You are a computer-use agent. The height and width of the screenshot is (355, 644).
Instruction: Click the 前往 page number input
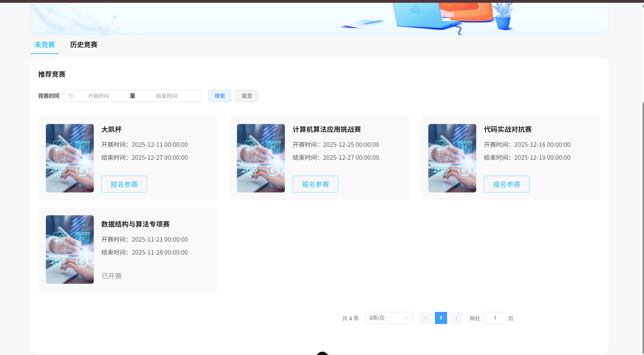(494, 318)
